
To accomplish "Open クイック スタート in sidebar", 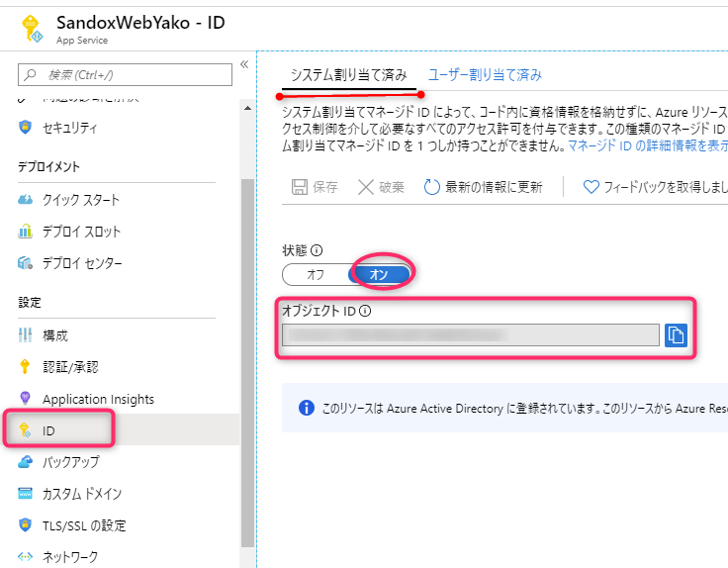I will tap(81, 200).
